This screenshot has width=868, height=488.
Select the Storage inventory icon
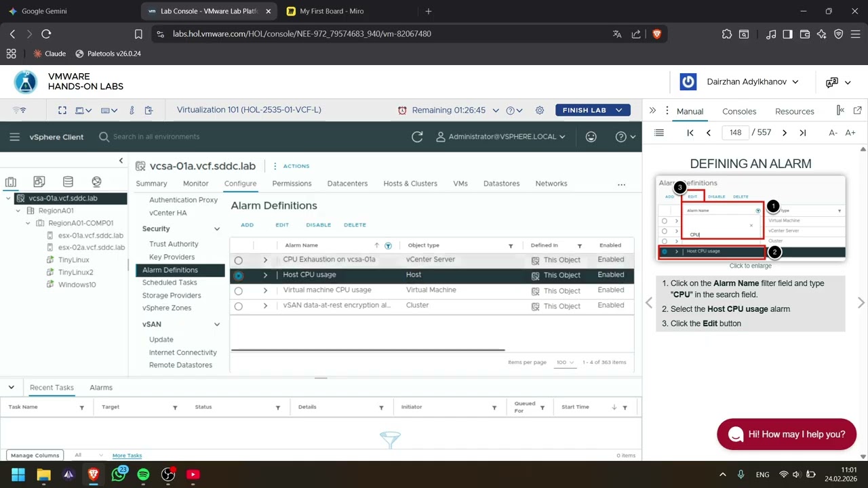tap(68, 182)
